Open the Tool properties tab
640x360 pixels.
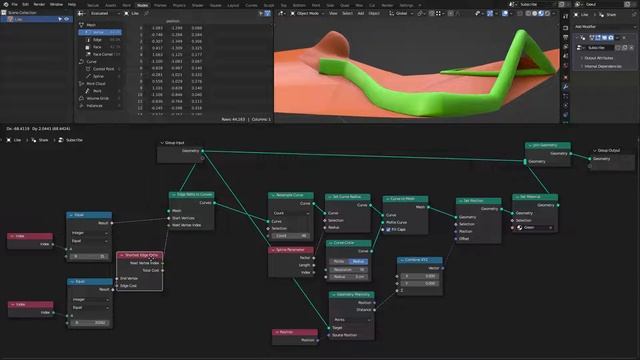tap(565, 17)
